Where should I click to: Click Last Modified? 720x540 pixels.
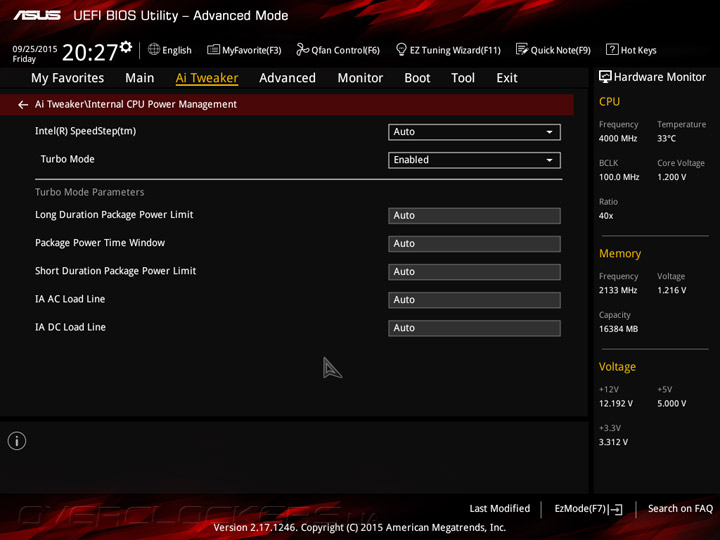(500, 509)
